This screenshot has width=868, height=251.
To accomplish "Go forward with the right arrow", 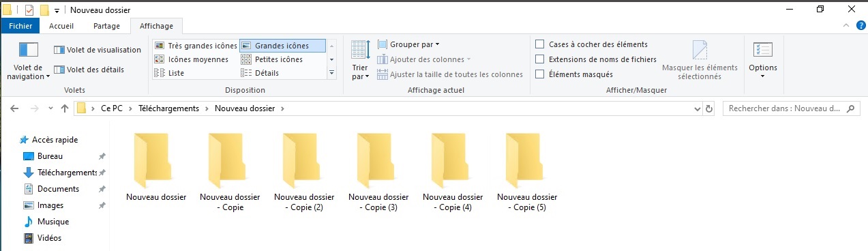I will coord(34,108).
